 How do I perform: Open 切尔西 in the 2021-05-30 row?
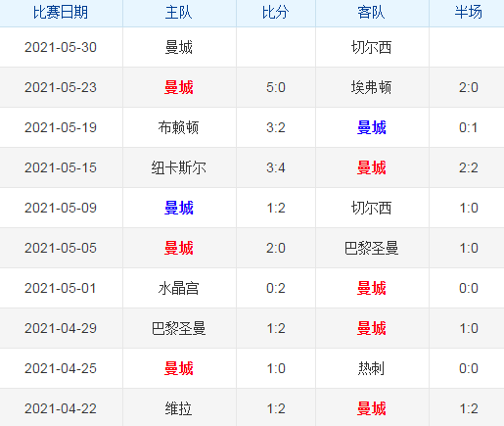click(371, 47)
